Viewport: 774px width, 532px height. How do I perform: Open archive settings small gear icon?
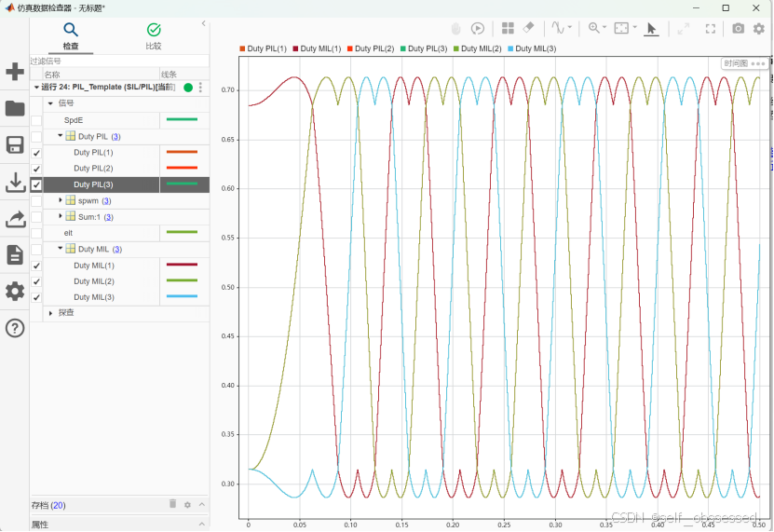(187, 505)
